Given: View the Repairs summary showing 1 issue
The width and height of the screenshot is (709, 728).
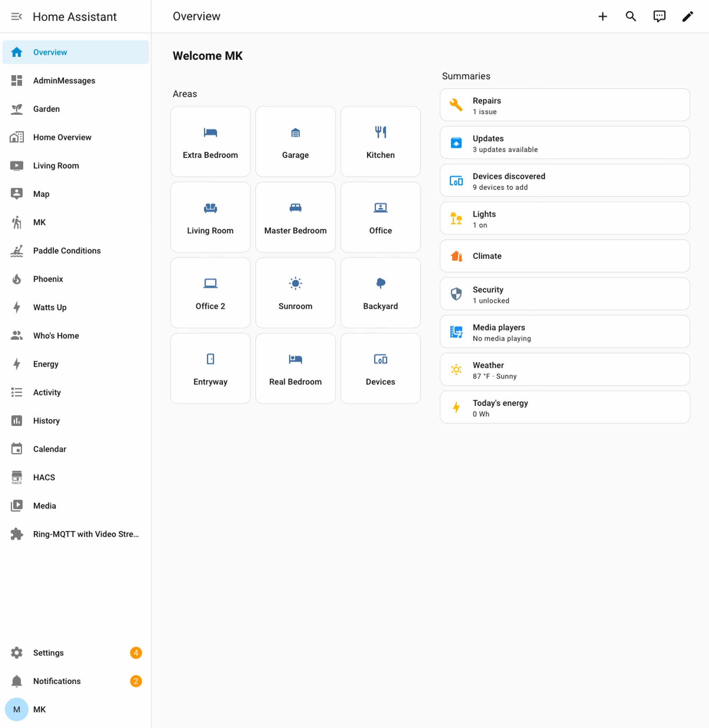Looking at the screenshot, I should [x=565, y=105].
